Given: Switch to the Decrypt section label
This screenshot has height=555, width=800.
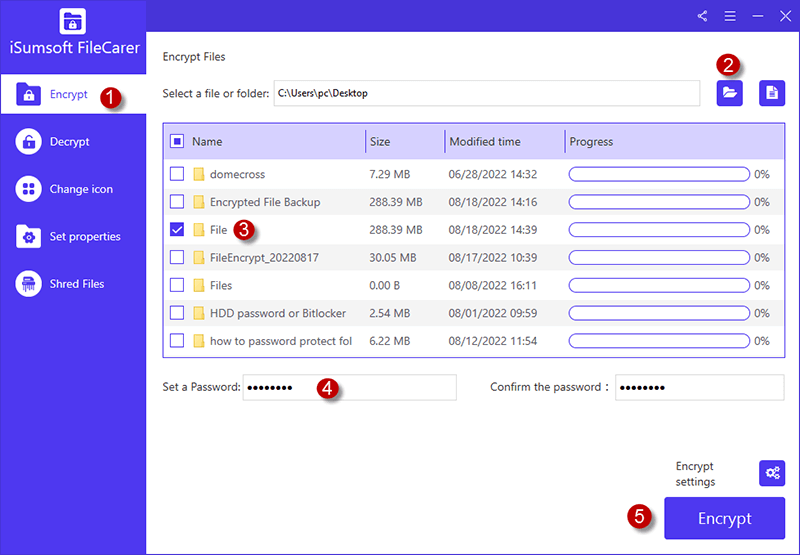Looking at the screenshot, I should 69,142.
